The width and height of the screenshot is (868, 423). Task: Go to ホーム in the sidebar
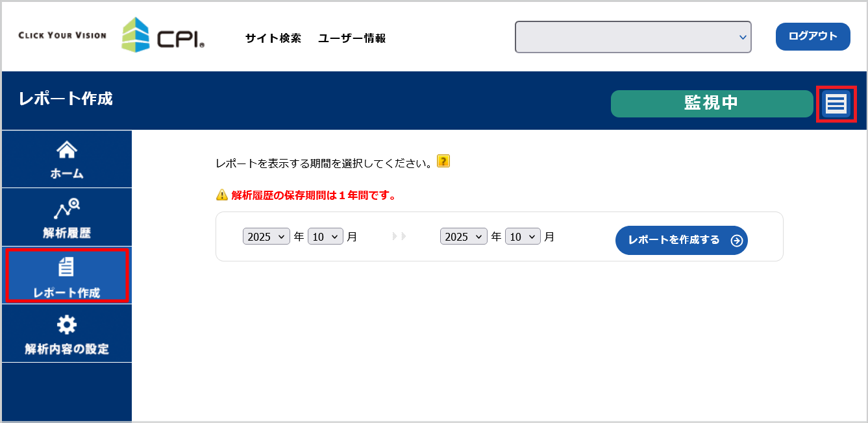tap(67, 160)
